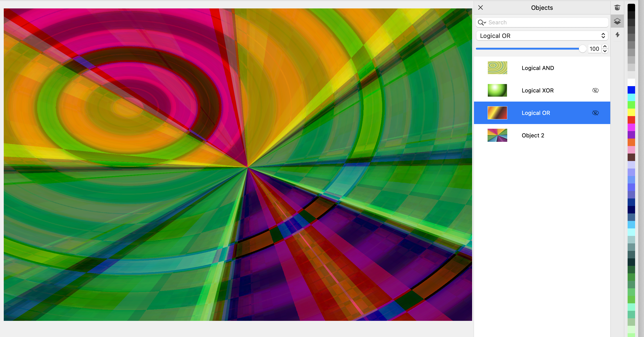644x337 pixels.
Task: Pick the orange palette swatch
Action: point(631,142)
